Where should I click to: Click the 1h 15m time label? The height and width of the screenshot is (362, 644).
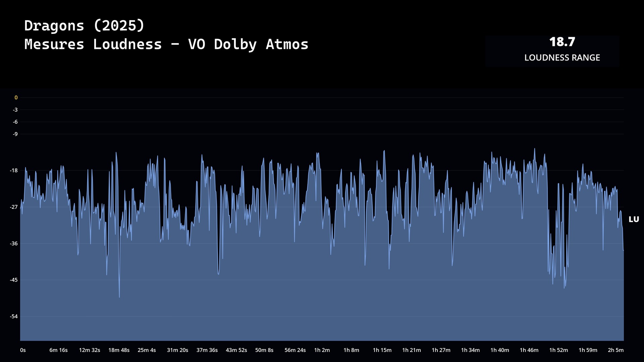coord(382,350)
